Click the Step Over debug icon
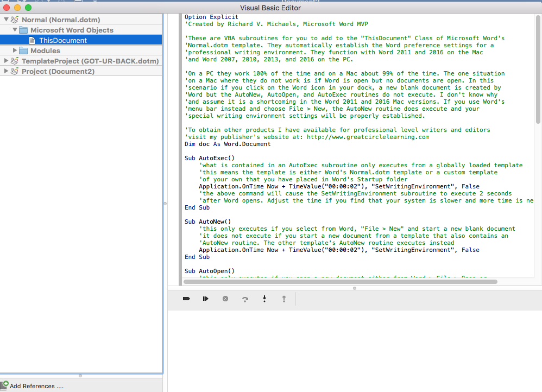 click(245, 299)
